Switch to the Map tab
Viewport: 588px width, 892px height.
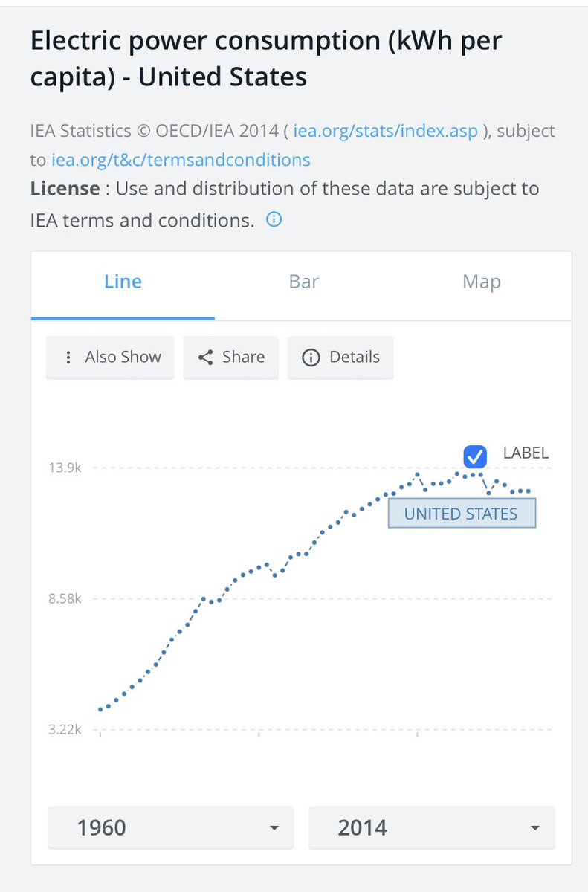(x=482, y=282)
